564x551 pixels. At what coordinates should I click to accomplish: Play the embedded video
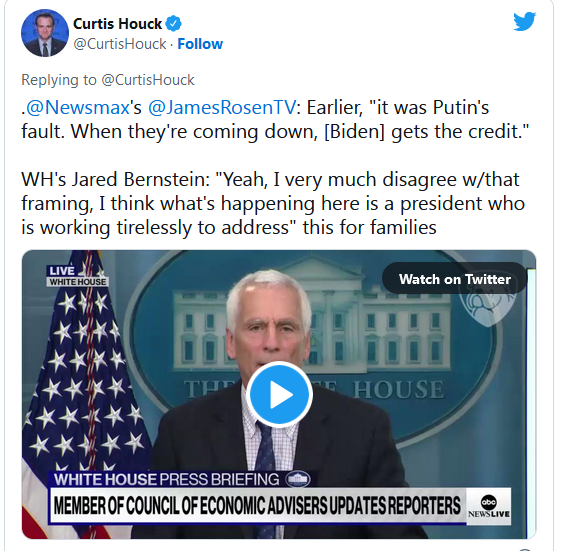(279, 395)
